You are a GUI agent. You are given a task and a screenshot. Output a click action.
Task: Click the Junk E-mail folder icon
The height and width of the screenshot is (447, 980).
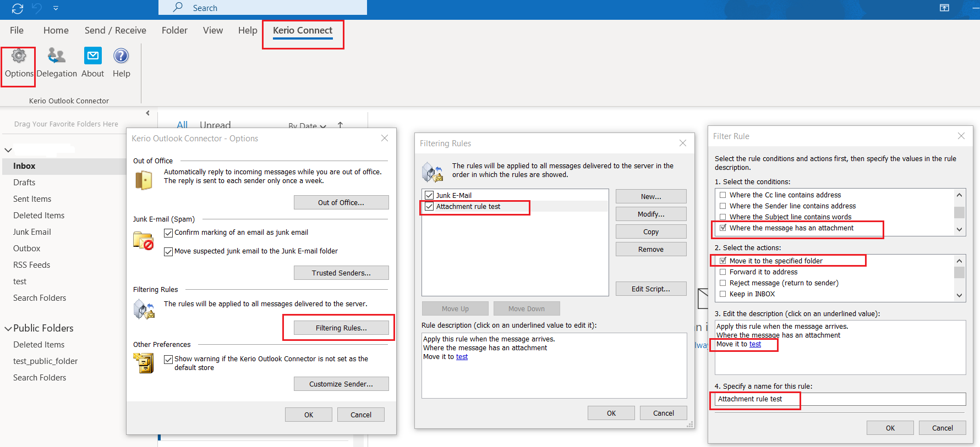[143, 240]
